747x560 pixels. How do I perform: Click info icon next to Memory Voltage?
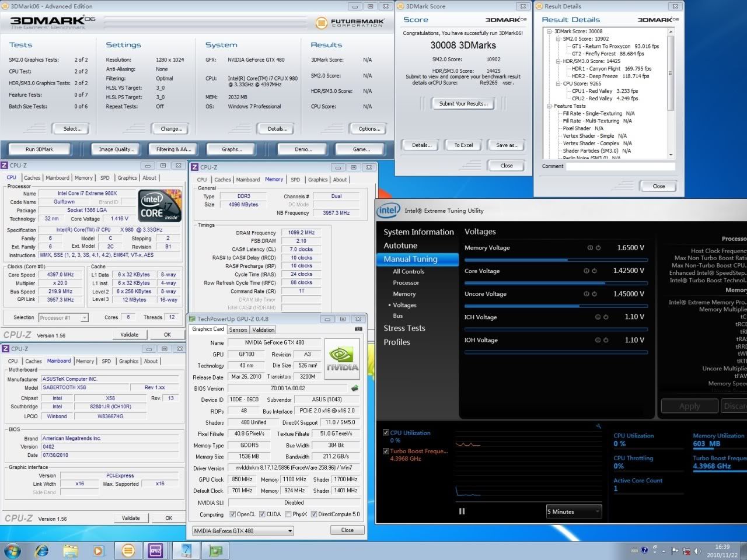(x=590, y=248)
